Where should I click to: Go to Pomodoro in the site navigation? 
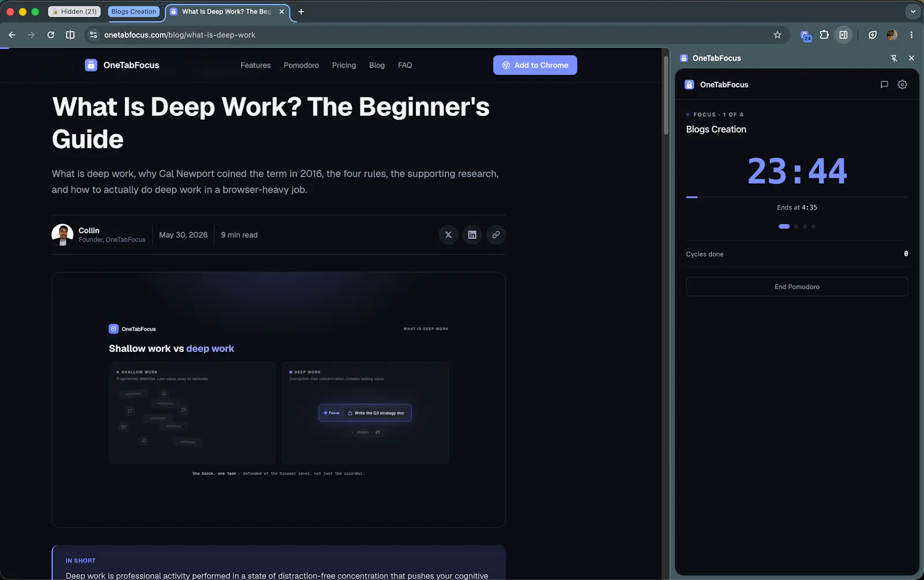coord(301,65)
